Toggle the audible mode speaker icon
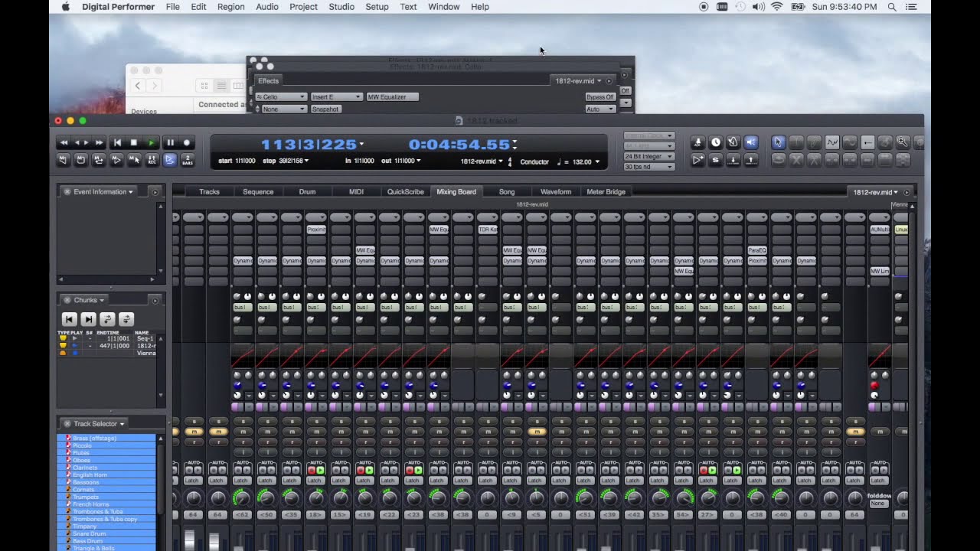This screenshot has height=551, width=980. [x=750, y=142]
